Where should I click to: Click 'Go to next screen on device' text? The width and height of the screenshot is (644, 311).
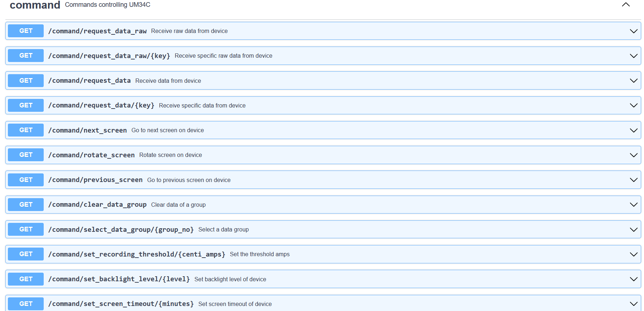[168, 130]
